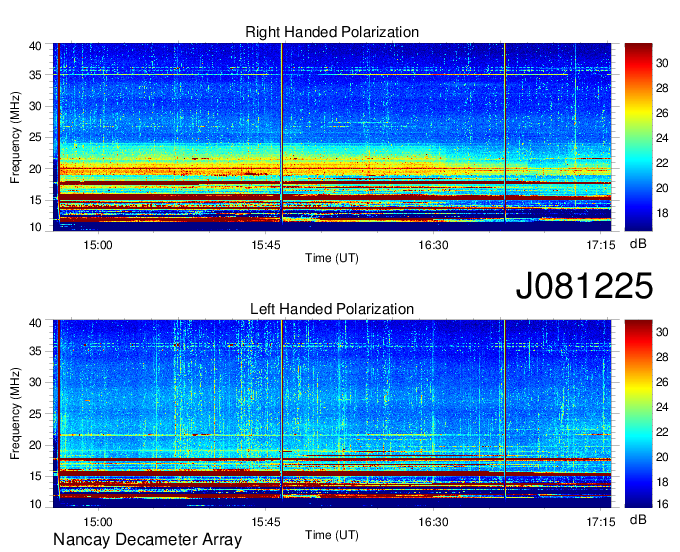Click the 24 dB label on Left Handed color bar
Viewport: 680px width, 552px height.
point(662,407)
